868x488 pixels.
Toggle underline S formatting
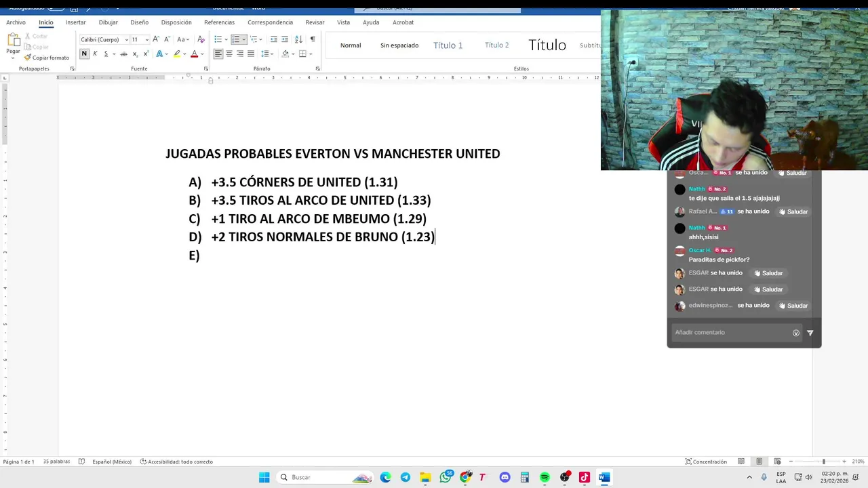tap(106, 54)
